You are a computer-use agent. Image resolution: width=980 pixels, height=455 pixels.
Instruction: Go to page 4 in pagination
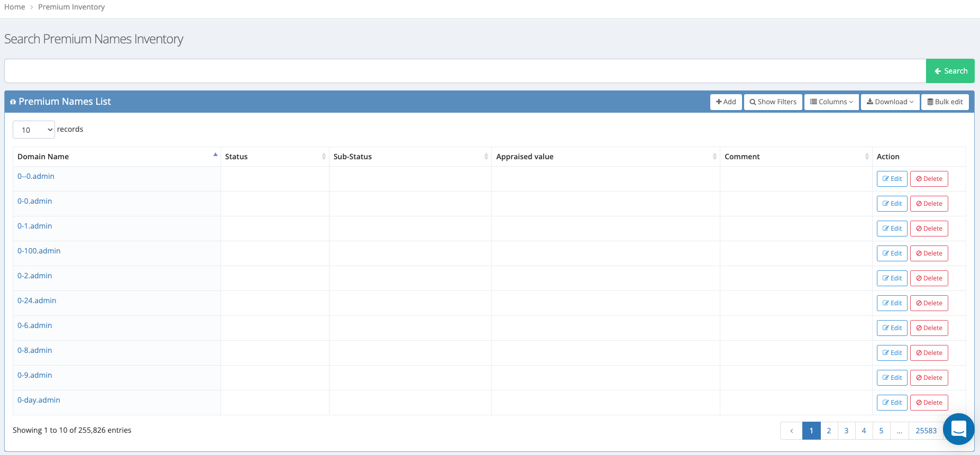(864, 431)
